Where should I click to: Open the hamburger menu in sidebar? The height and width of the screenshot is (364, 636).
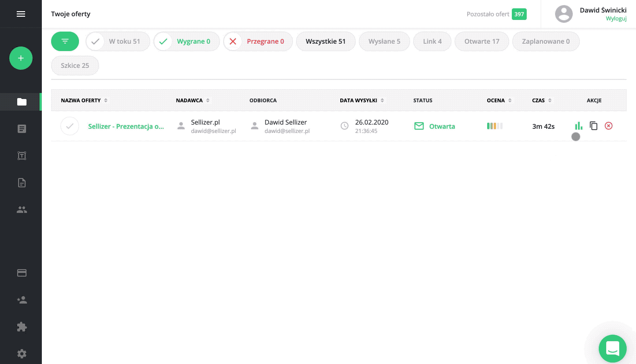tap(21, 14)
